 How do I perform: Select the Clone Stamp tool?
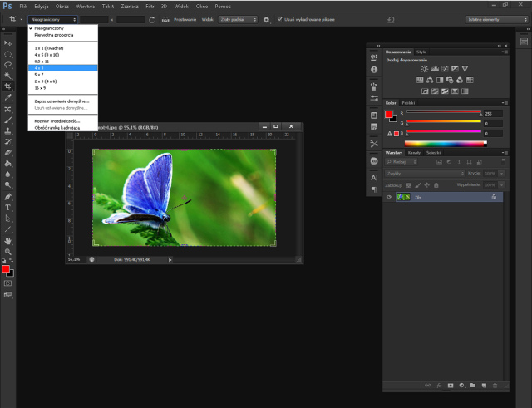(x=7, y=130)
